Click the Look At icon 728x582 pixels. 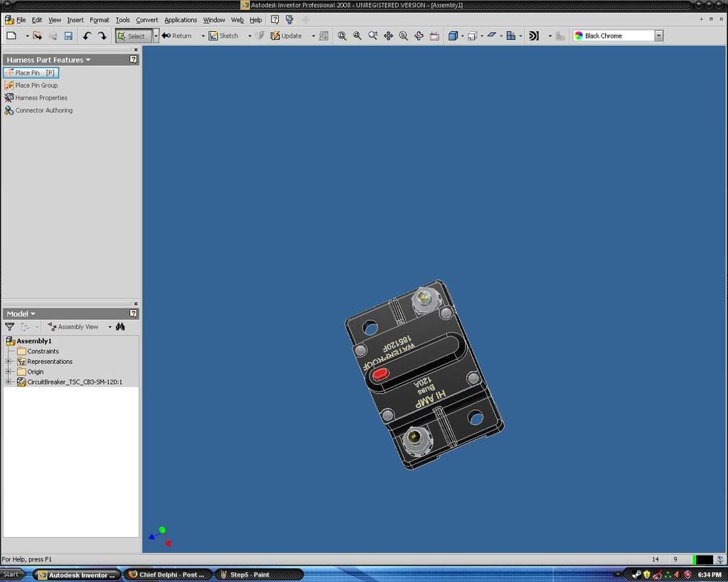pyautogui.click(x=434, y=36)
